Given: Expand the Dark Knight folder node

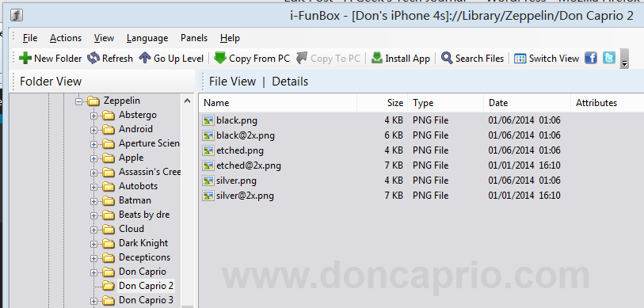Looking at the screenshot, I should pos(94,244).
